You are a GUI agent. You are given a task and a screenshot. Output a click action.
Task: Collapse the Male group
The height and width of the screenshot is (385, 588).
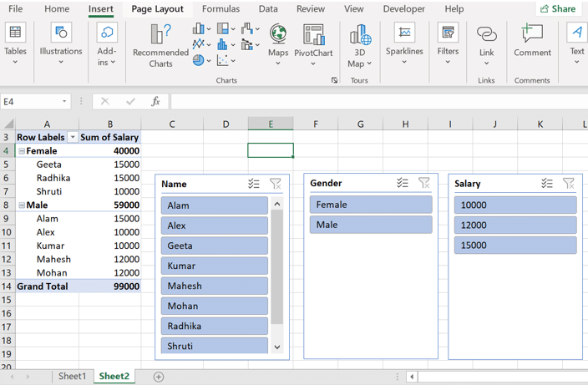click(x=22, y=205)
